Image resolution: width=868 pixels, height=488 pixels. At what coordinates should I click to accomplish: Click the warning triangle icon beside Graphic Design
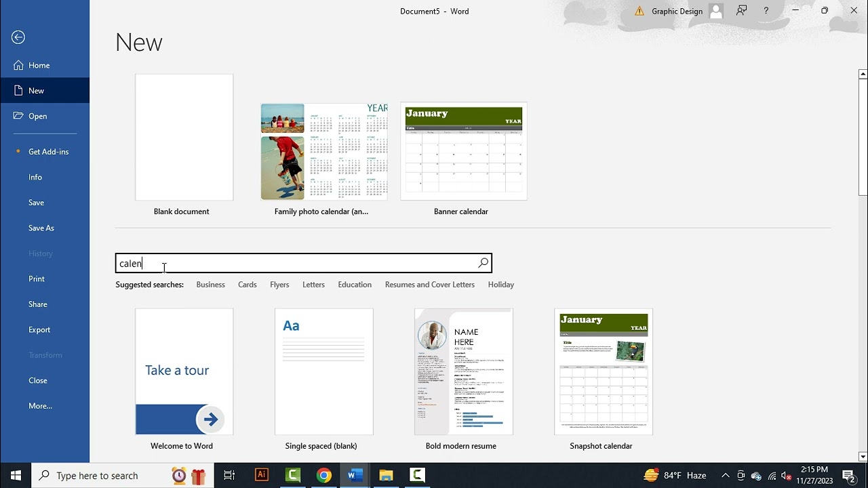click(x=639, y=11)
